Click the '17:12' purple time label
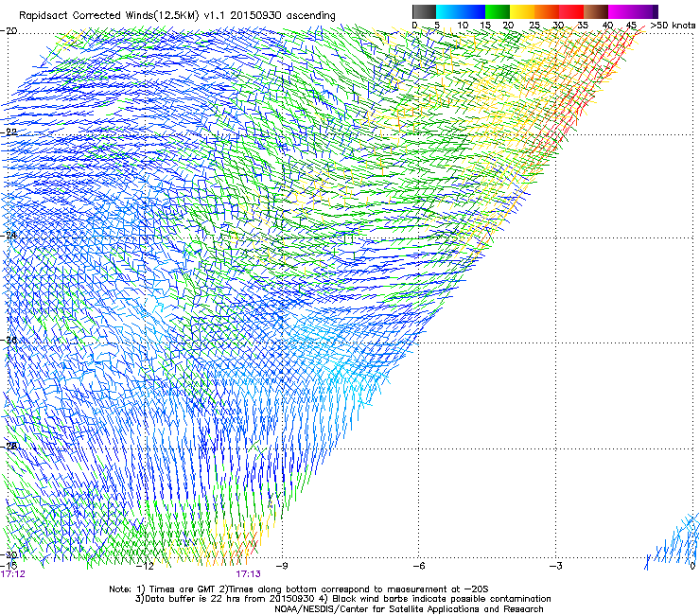 coord(13,574)
